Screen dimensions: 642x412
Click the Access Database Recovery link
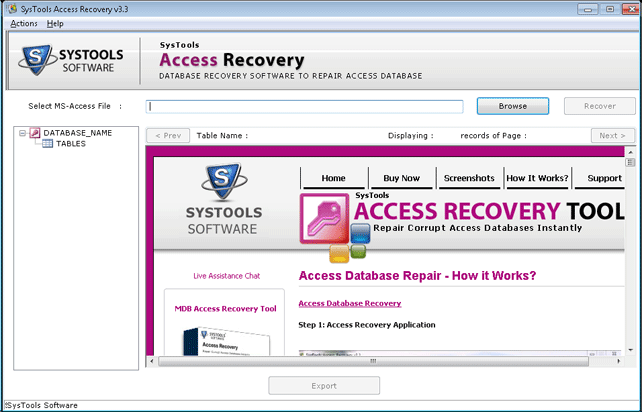coord(350,303)
